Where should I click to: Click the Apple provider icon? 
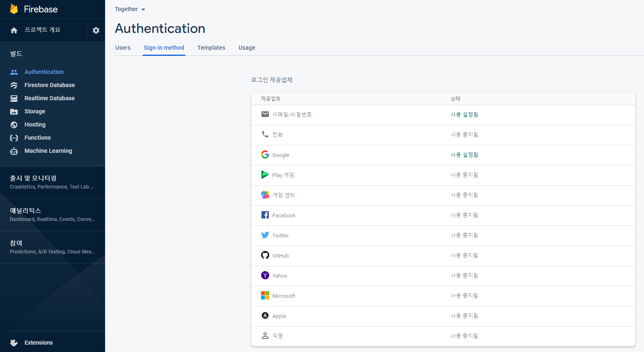[265, 315]
